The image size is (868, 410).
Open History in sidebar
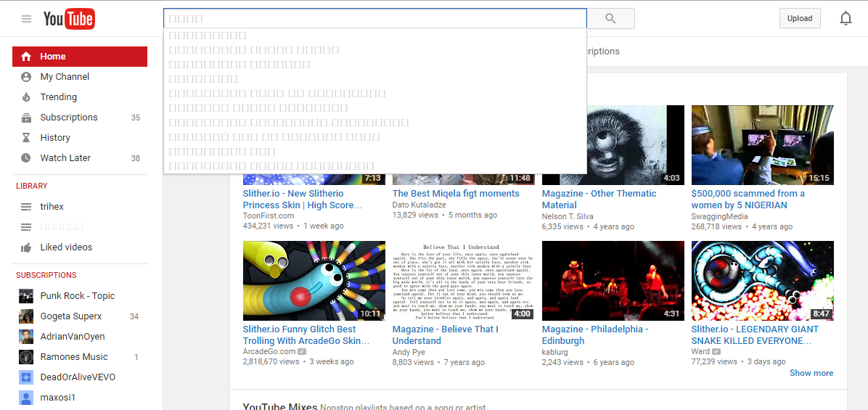coord(55,138)
